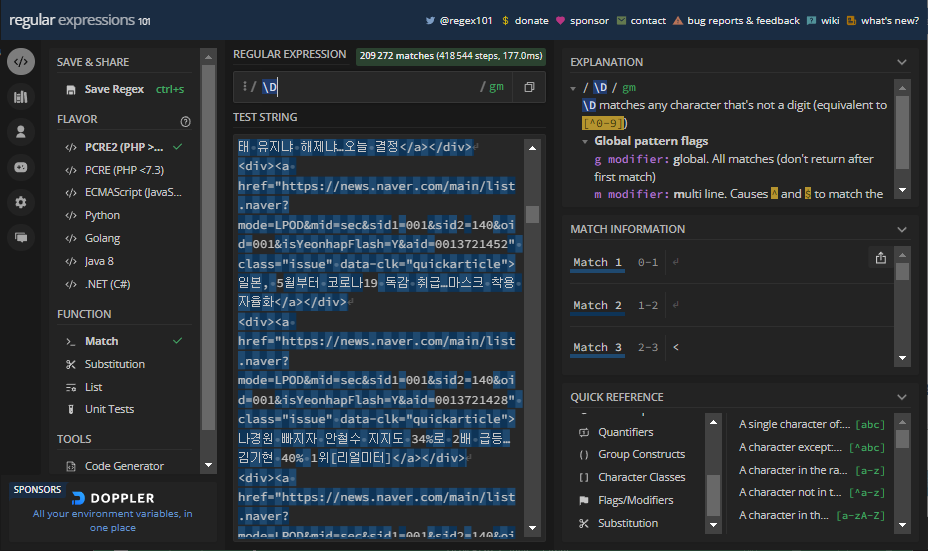Open the @regex101 Twitter link

(466, 21)
